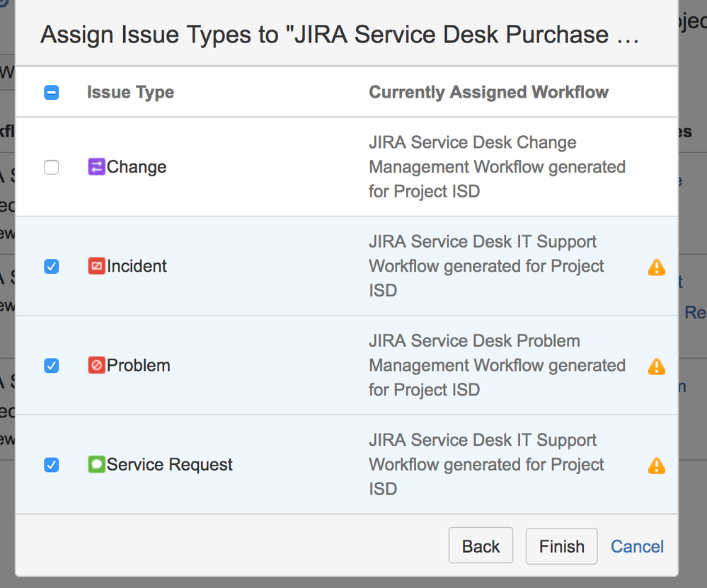Click warning icon in Service Request row

pyautogui.click(x=656, y=465)
